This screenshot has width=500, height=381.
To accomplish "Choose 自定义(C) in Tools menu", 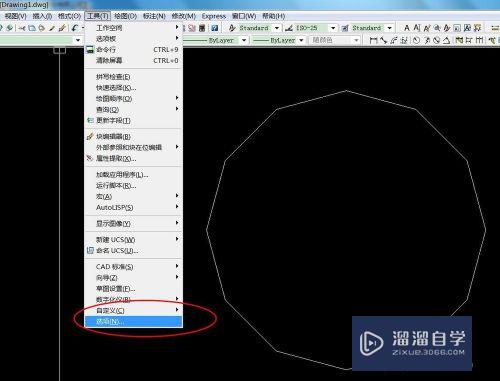I will click(x=133, y=310).
